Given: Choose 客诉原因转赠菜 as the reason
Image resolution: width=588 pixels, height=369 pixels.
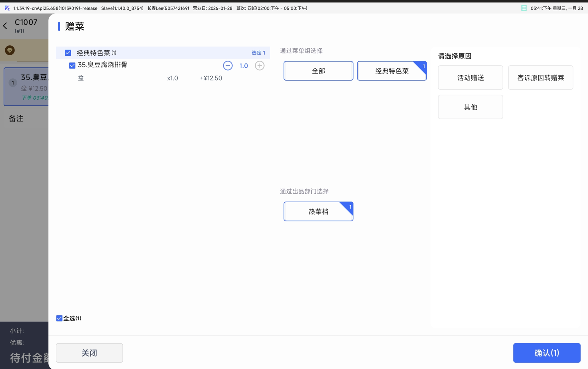Looking at the screenshot, I should point(540,78).
